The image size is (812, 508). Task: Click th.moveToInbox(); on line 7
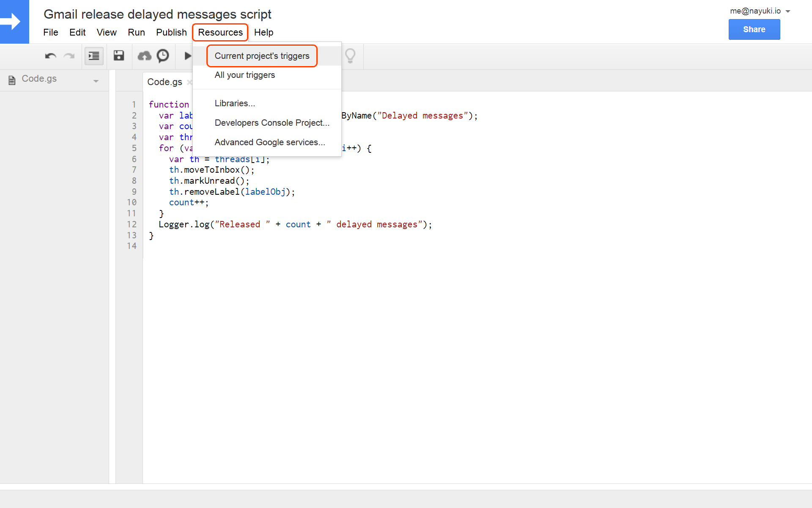(212, 170)
